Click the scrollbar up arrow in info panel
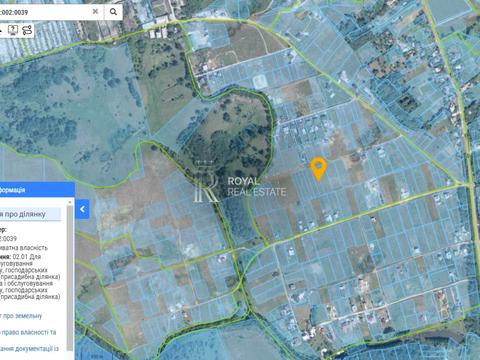Viewport: 480px width, 360px height. [x=70, y=202]
